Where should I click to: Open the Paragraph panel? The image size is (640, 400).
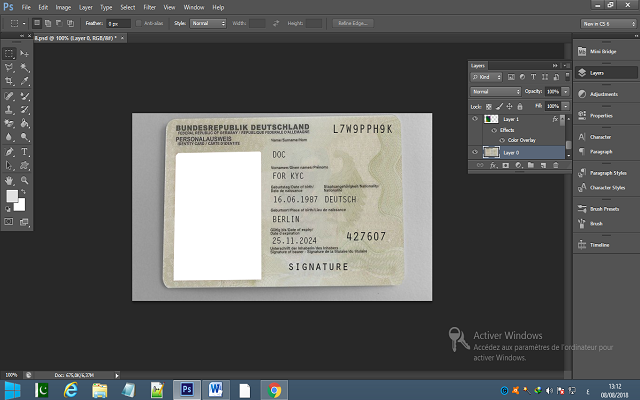pyautogui.click(x=603, y=152)
